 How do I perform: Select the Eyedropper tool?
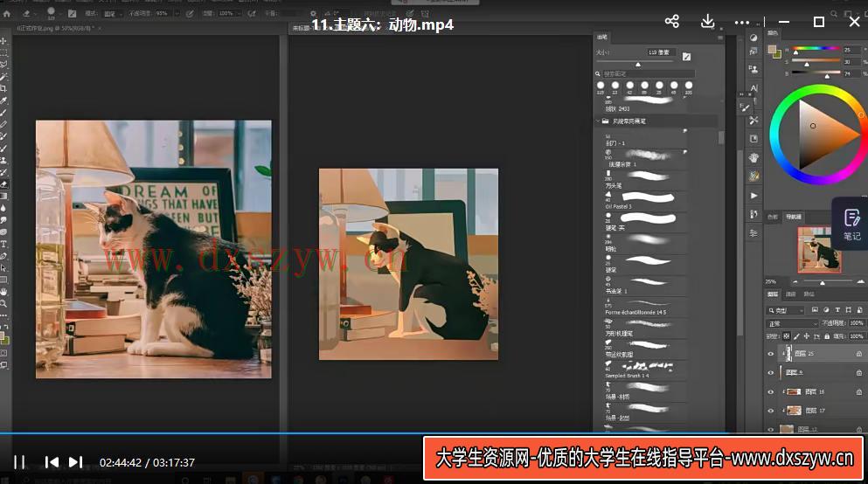(x=3, y=100)
